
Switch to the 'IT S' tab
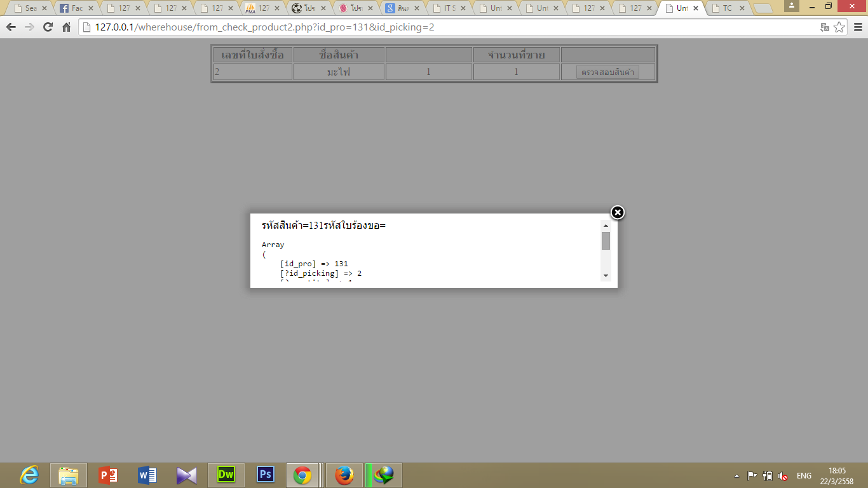(x=449, y=8)
